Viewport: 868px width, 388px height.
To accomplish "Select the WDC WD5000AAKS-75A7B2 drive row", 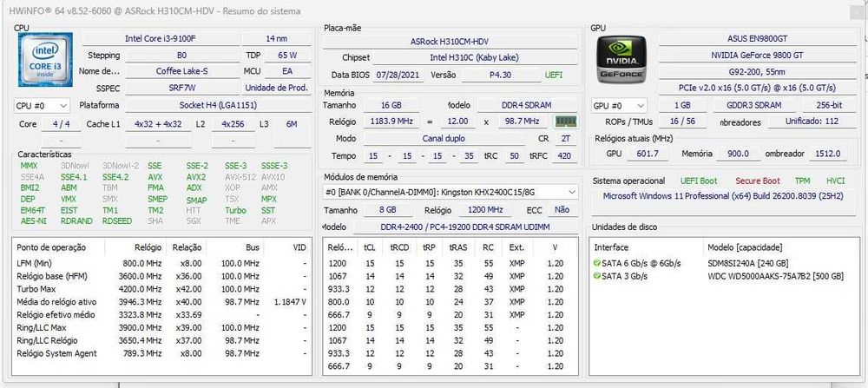I will pyautogui.click(x=724, y=276).
